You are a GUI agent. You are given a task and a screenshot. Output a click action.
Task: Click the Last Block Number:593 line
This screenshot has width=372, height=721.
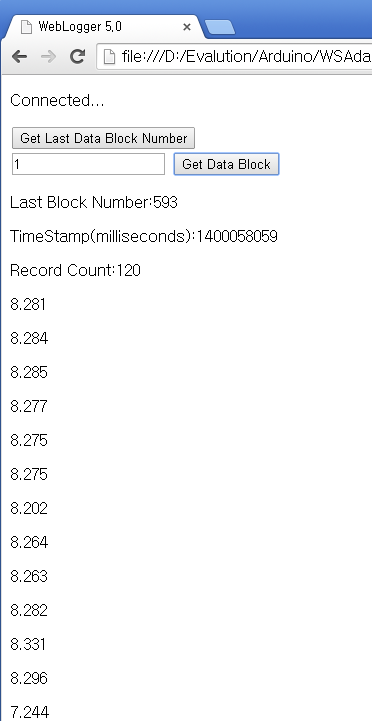click(94, 202)
